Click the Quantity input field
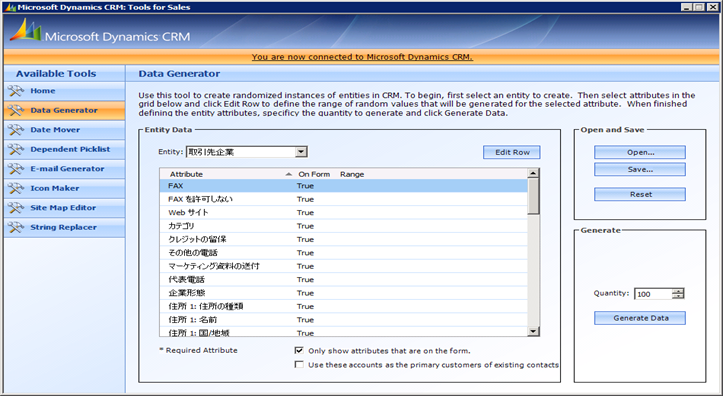The width and height of the screenshot is (723, 396). [x=653, y=294]
